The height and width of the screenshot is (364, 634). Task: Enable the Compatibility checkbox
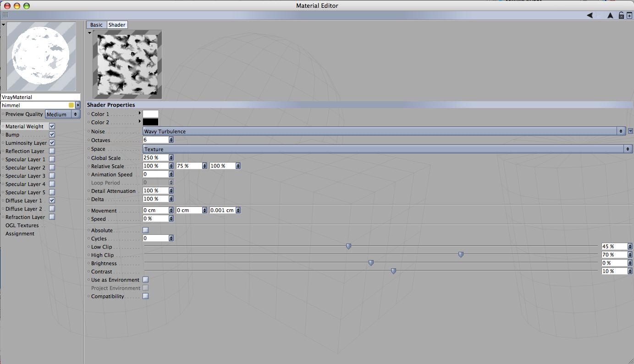[x=146, y=296]
